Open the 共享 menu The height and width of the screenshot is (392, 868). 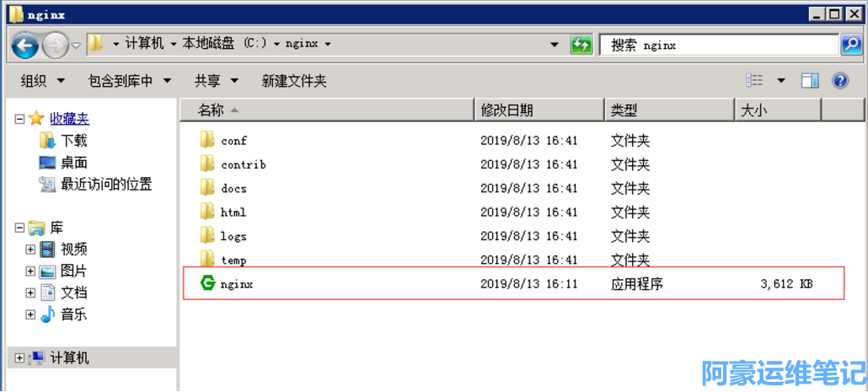[217, 81]
